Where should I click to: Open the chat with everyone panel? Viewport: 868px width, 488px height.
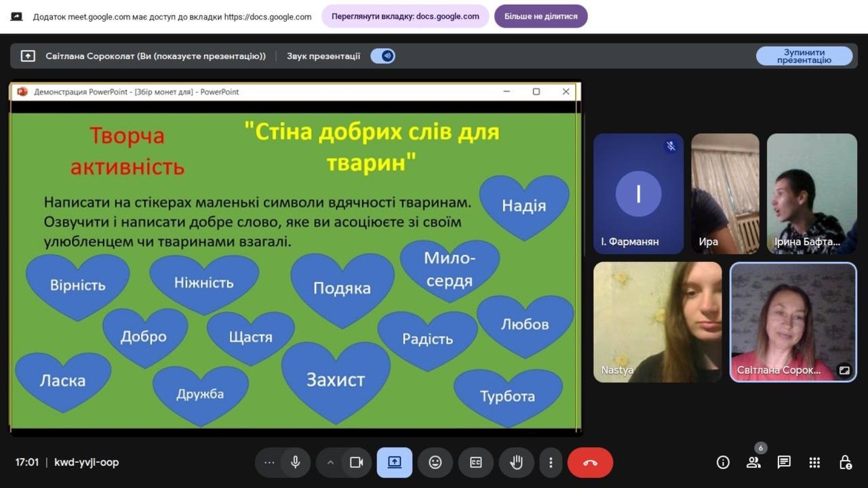coord(784,462)
